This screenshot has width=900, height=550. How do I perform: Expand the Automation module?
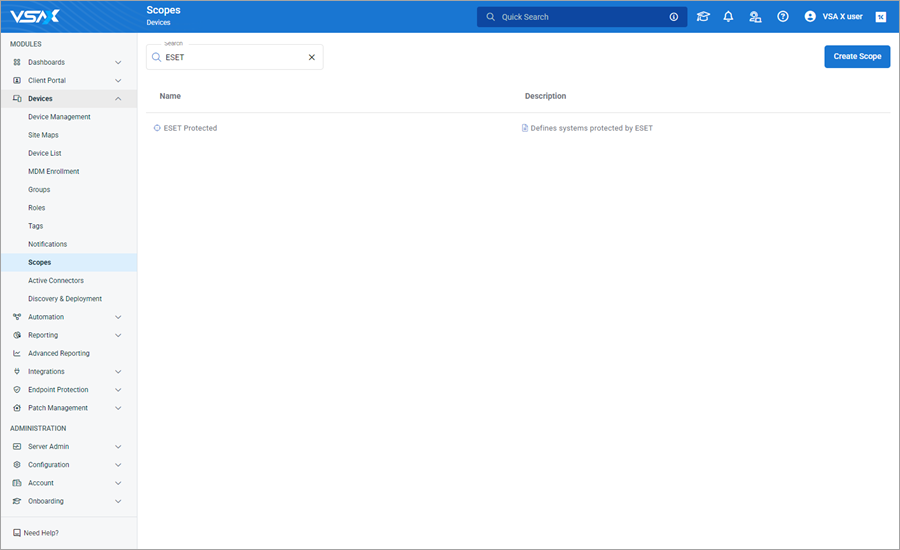(68, 317)
